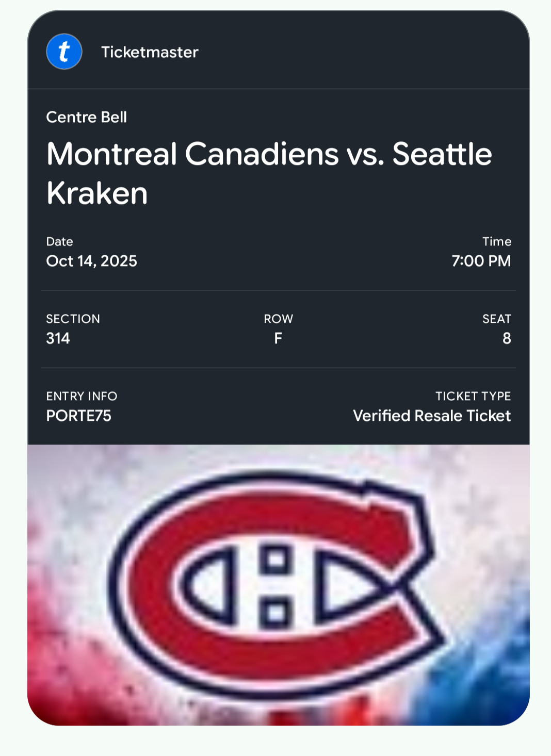
Task: Click the SECTION label
Action: point(73,319)
